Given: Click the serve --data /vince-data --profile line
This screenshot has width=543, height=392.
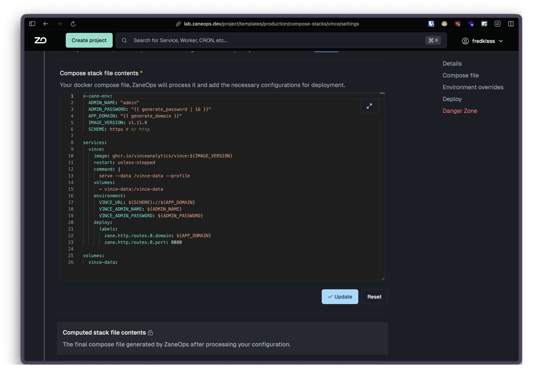Looking at the screenshot, I should click(144, 176).
